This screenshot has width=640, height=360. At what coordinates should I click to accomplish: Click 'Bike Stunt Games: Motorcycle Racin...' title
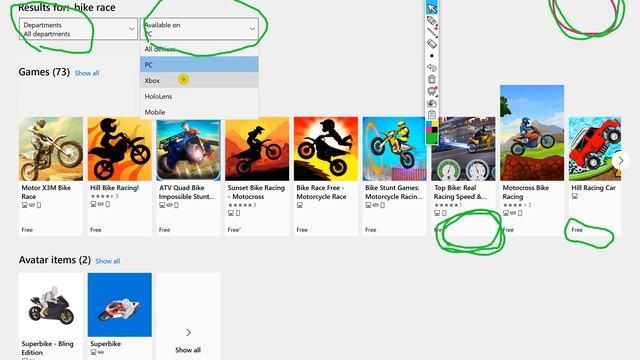click(394, 192)
